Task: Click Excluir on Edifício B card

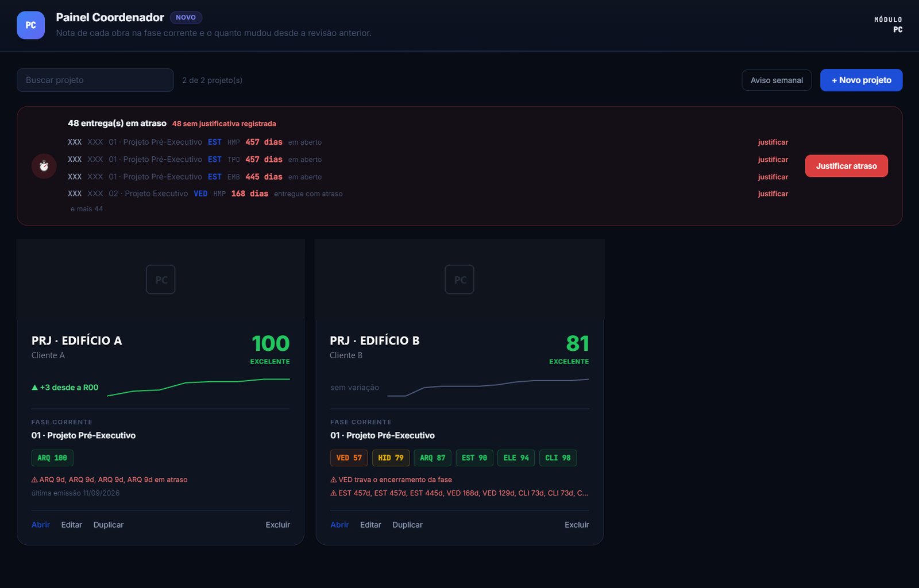Action: 577,525
